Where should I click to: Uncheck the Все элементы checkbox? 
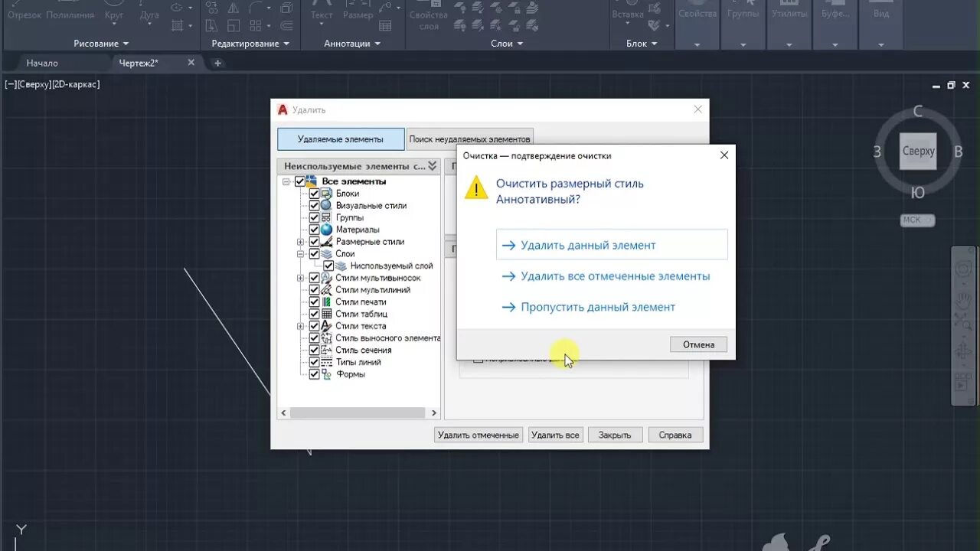pyautogui.click(x=299, y=181)
